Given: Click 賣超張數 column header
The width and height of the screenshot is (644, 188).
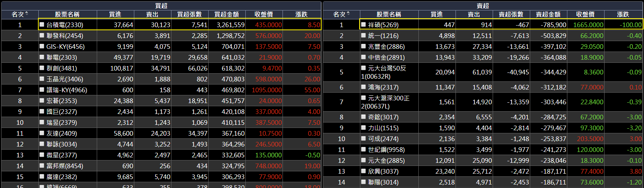Looking at the screenshot, I should [511, 14].
